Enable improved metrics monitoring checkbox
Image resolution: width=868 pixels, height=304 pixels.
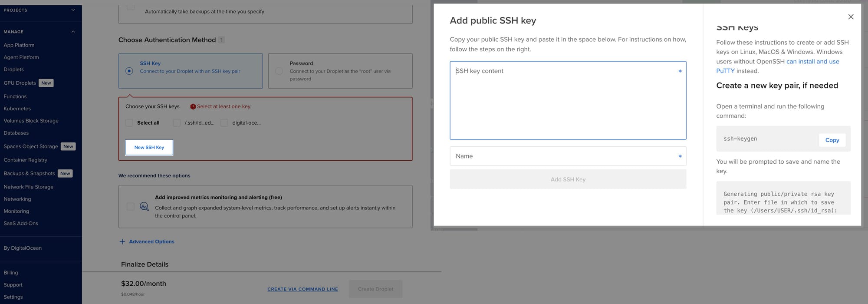(x=130, y=206)
